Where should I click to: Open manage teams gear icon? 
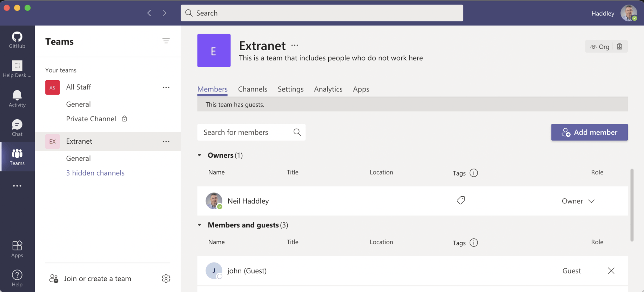click(166, 278)
